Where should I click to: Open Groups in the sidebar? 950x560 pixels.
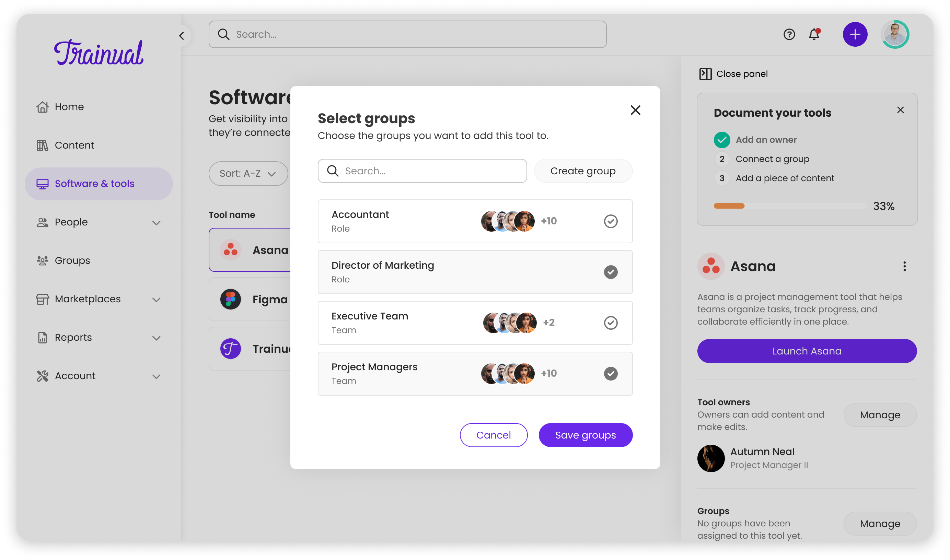tap(72, 260)
